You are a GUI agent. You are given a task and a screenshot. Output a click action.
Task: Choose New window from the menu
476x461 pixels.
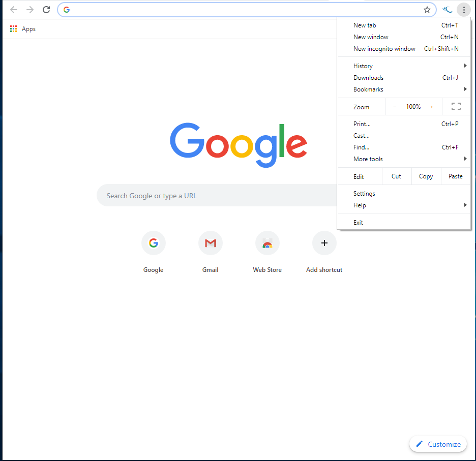(x=404, y=37)
